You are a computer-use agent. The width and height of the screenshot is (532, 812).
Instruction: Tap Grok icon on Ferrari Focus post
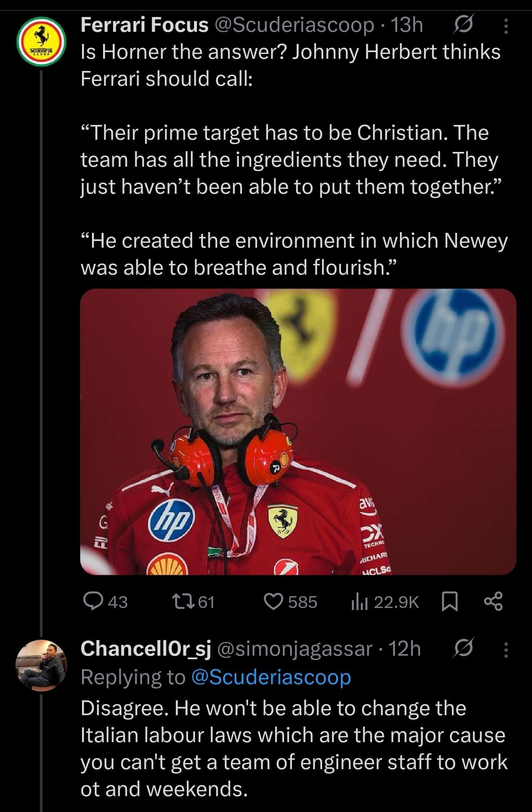[463, 26]
